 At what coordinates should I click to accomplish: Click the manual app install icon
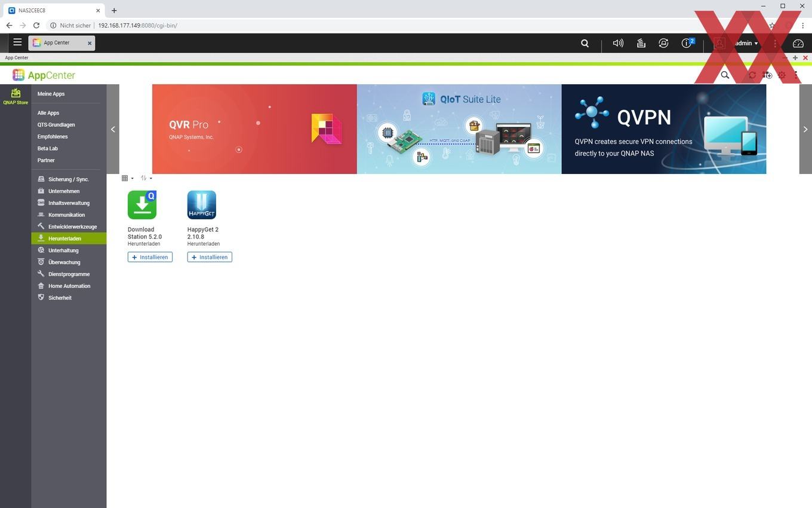pos(767,75)
